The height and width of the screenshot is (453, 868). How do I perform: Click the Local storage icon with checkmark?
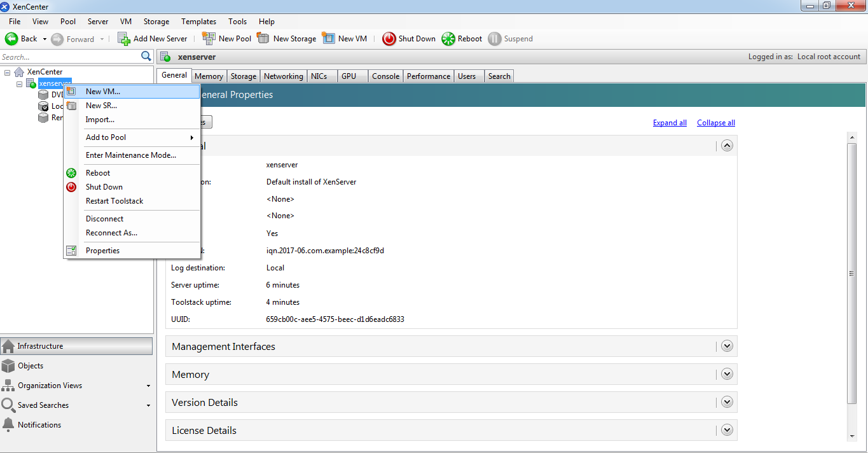pos(43,106)
